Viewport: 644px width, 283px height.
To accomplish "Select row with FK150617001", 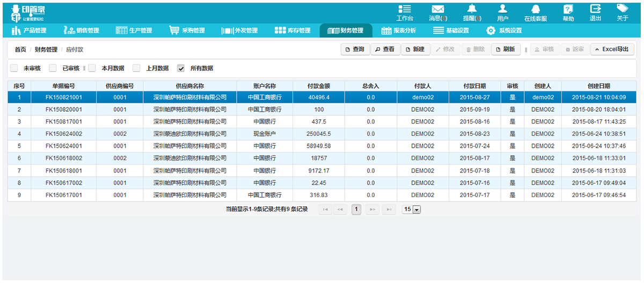I will (x=322, y=195).
